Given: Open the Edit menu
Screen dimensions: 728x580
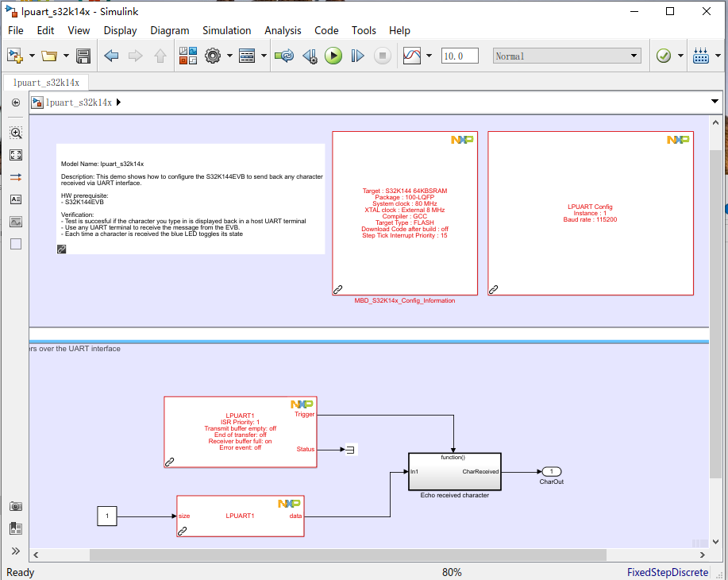Looking at the screenshot, I should pyautogui.click(x=45, y=31).
